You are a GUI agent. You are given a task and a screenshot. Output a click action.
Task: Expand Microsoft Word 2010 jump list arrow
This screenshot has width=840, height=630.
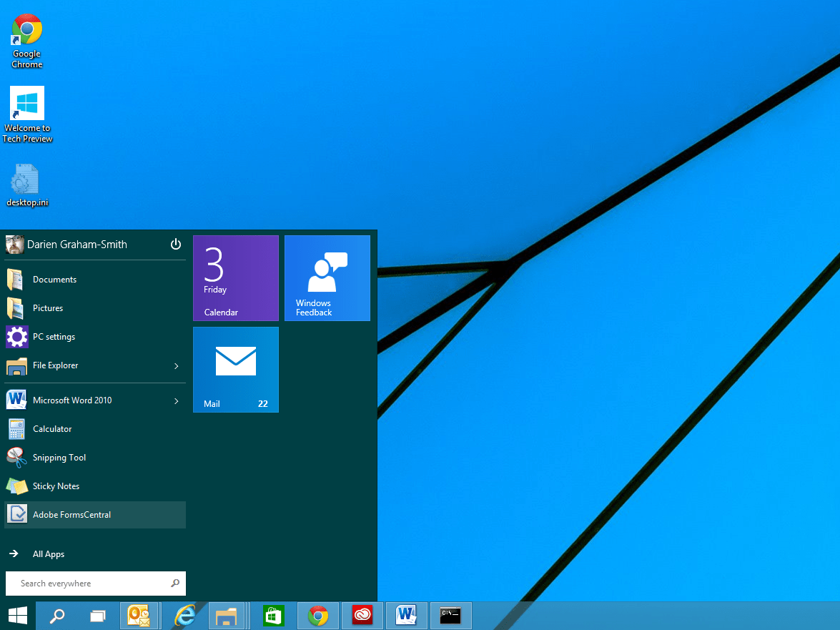pos(177,400)
